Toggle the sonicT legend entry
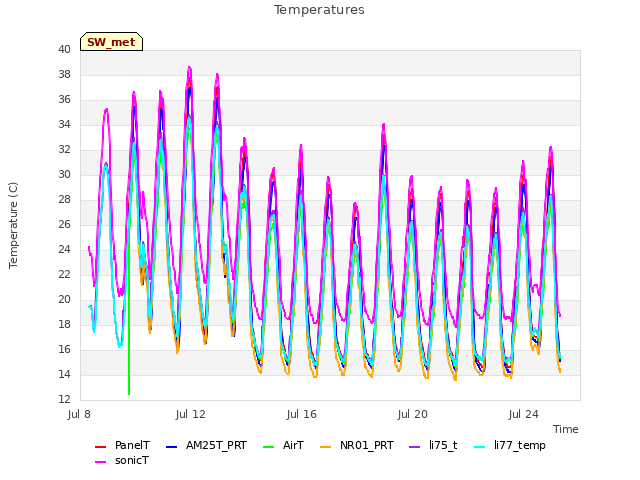The width and height of the screenshot is (640, 480). coord(122,460)
